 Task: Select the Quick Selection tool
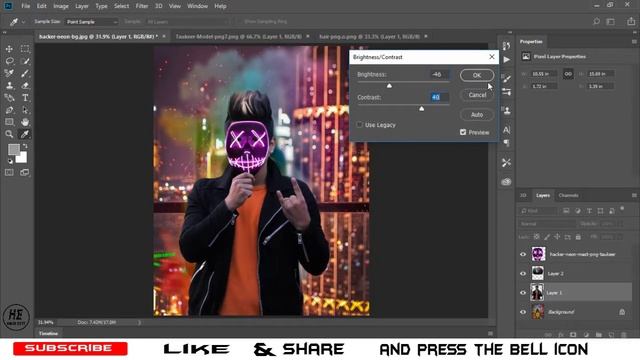[x=25, y=61]
